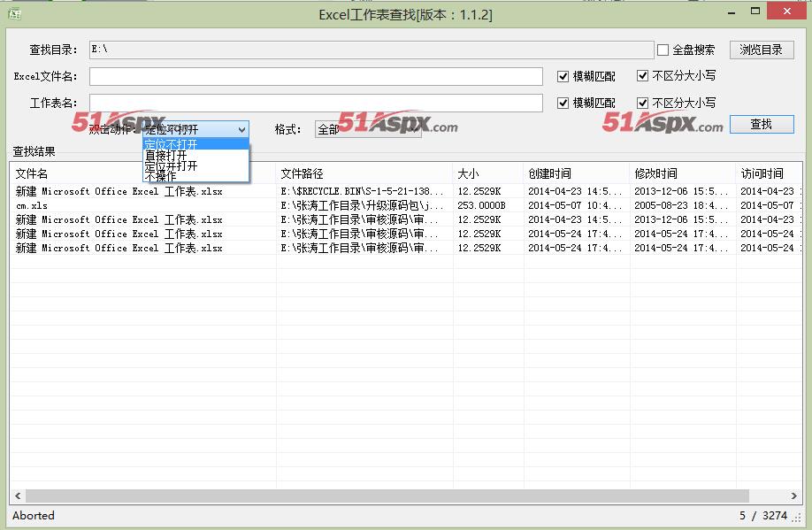The image size is (812, 530).
Task: Click the app icon in title bar
Action: click(x=14, y=14)
